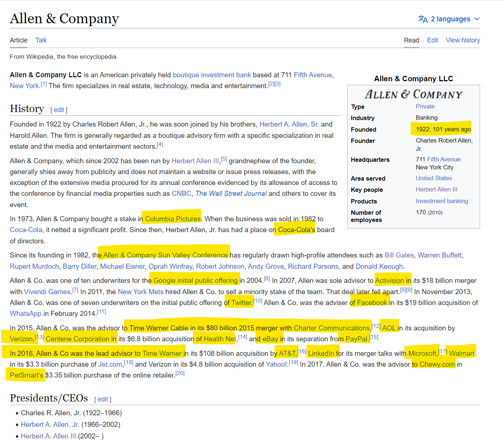Open the CNBC link
The height and width of the screenshot is (441, 504).
coord(181,194)
